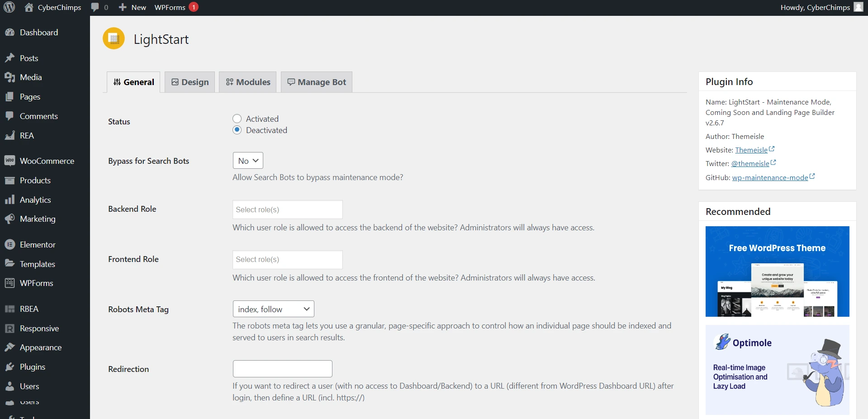
Task: Click the Responsive R icon
Action: pos(10,329)
